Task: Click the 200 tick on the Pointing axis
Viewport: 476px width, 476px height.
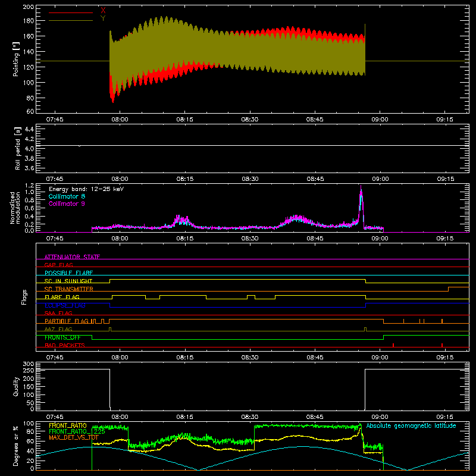Action: (29, 7)
